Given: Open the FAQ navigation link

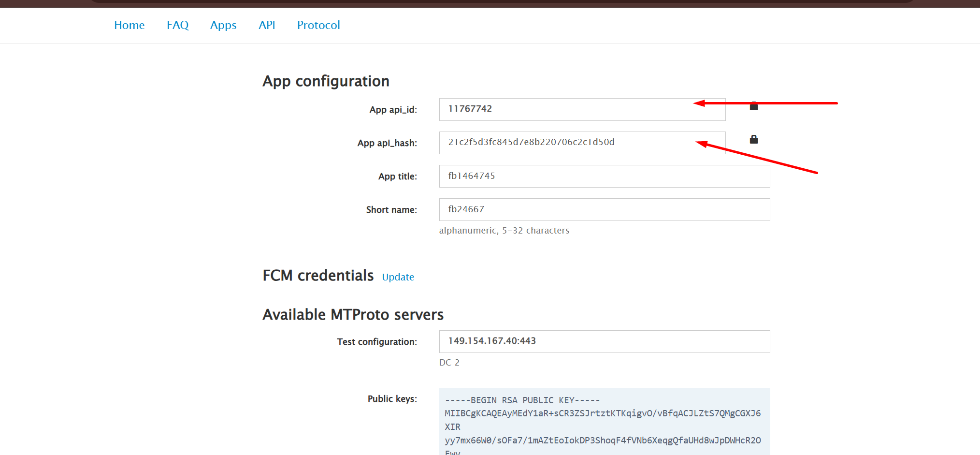Looking at the screenshot, I should pos(177,25).
